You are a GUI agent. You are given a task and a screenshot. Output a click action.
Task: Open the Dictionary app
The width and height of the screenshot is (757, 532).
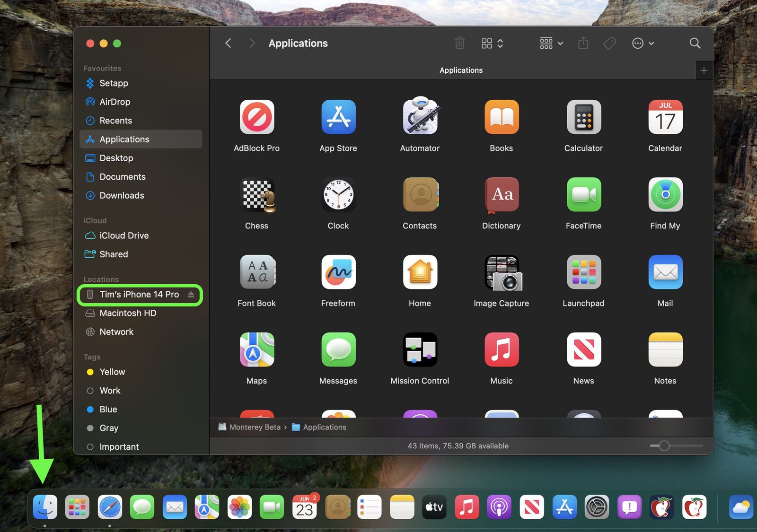501,194
